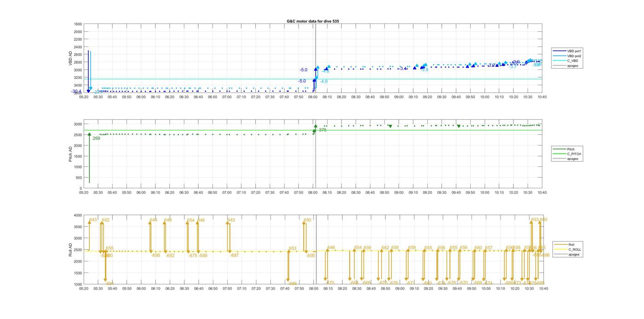Click the "-692" roll data label
Viewport: 644px width, 319px height.
click(170, 255)
